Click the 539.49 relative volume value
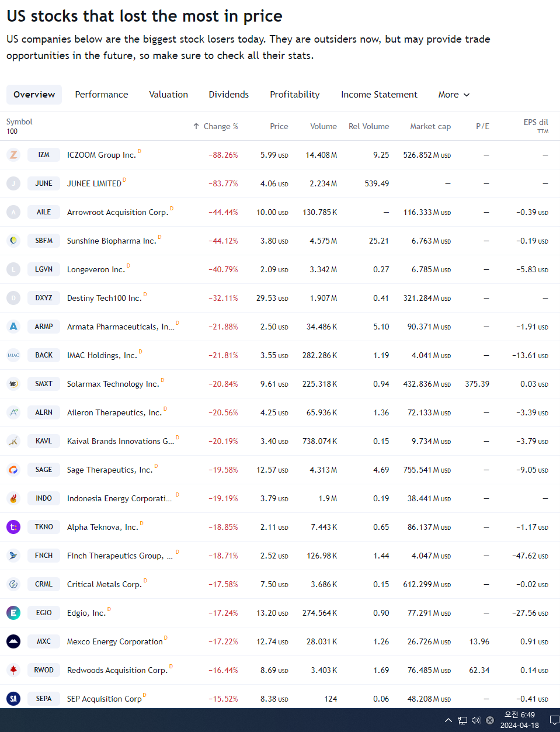This screenshot has height=732, width=560. 377,183
